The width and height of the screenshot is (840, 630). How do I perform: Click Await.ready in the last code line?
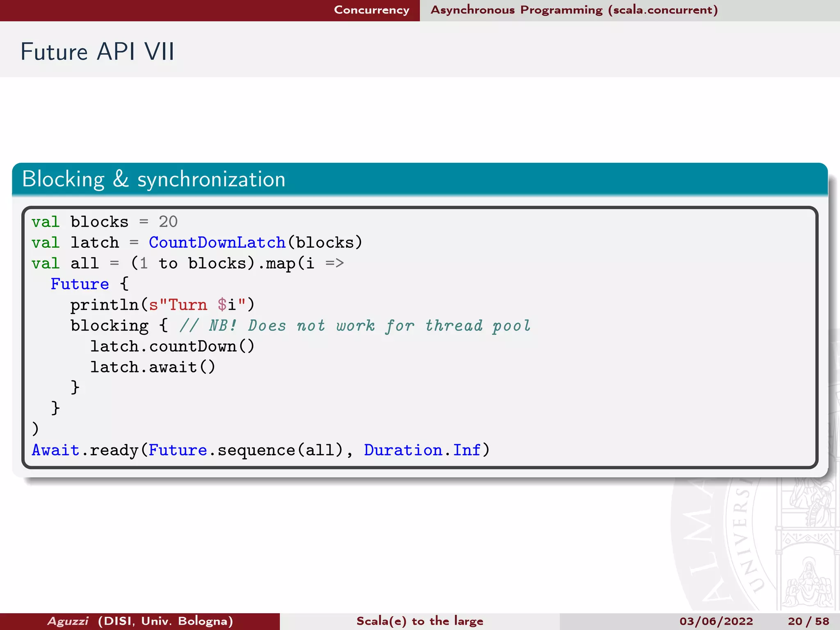point(85,450)
